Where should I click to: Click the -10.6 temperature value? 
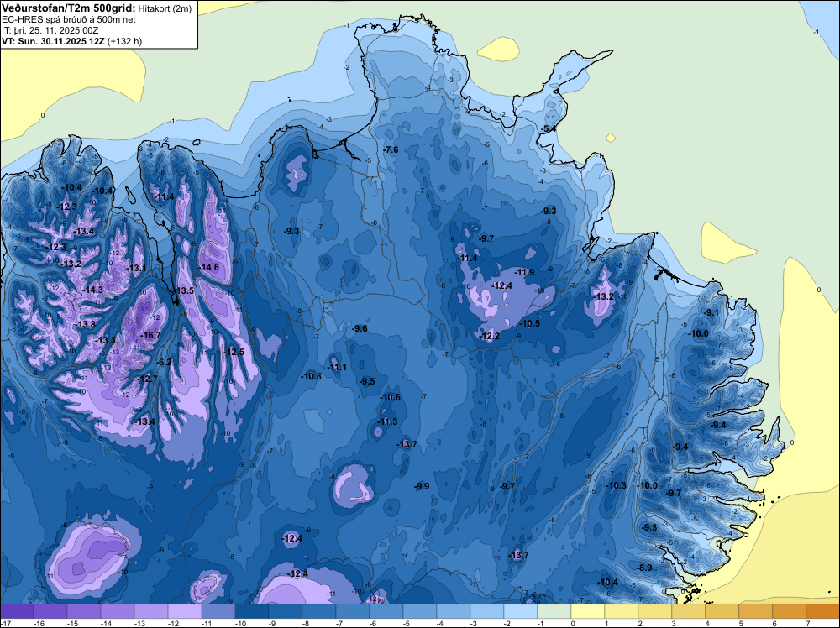tap(390, 397)
